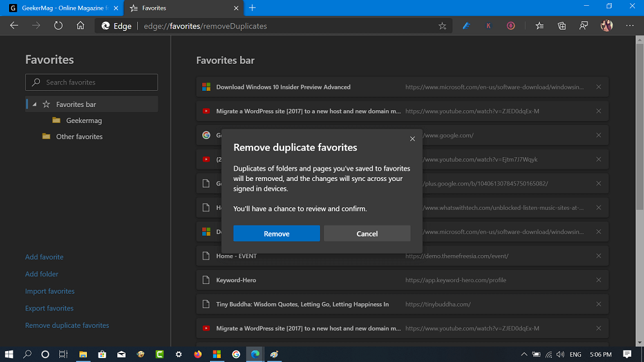Go back using browser back arrow
The image size is (644, 362).
(x=14, y=26)
